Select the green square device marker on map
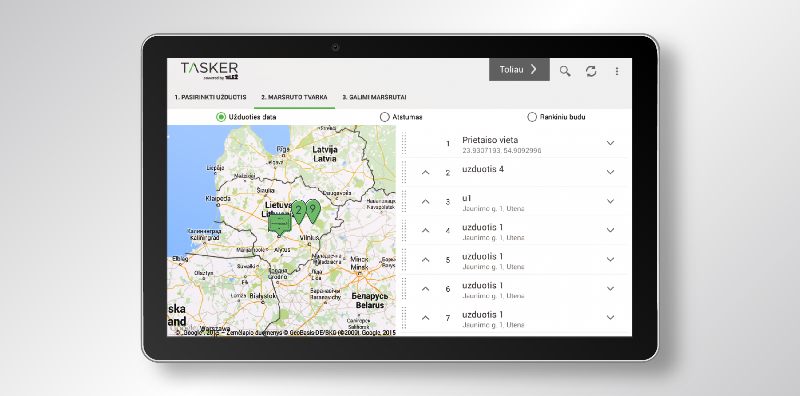 (x=280, y=224)
